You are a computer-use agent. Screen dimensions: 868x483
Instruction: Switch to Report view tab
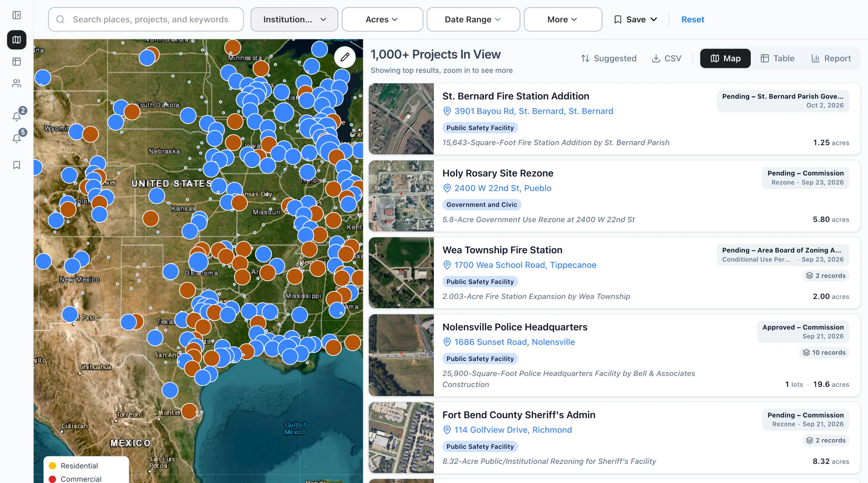(x=831, y=58)
